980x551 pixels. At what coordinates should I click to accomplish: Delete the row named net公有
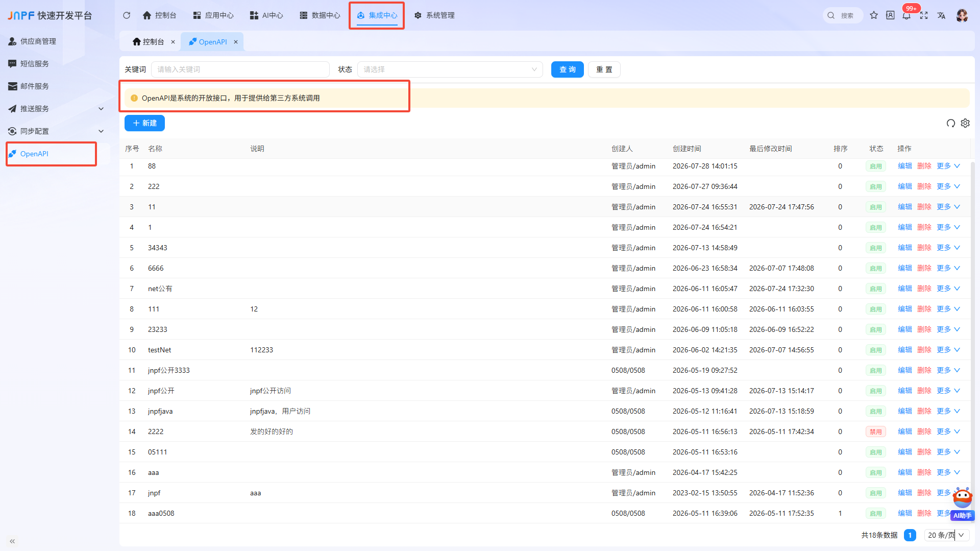[x=924, y=289]
